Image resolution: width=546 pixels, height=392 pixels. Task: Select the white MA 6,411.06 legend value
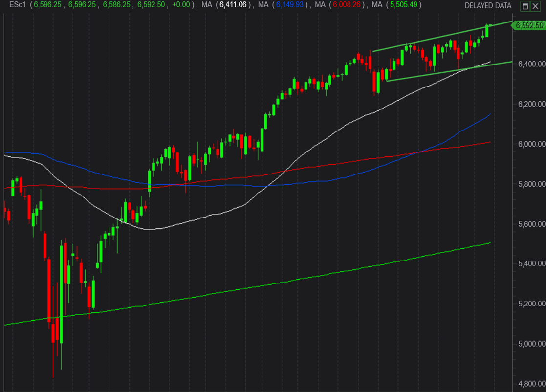click(x=235, y=5)
